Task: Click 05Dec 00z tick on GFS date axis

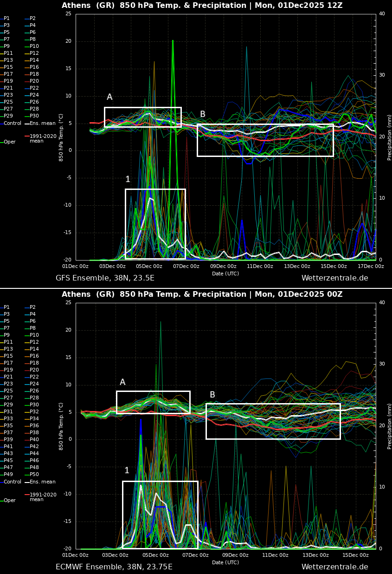Action: [149, 266]
